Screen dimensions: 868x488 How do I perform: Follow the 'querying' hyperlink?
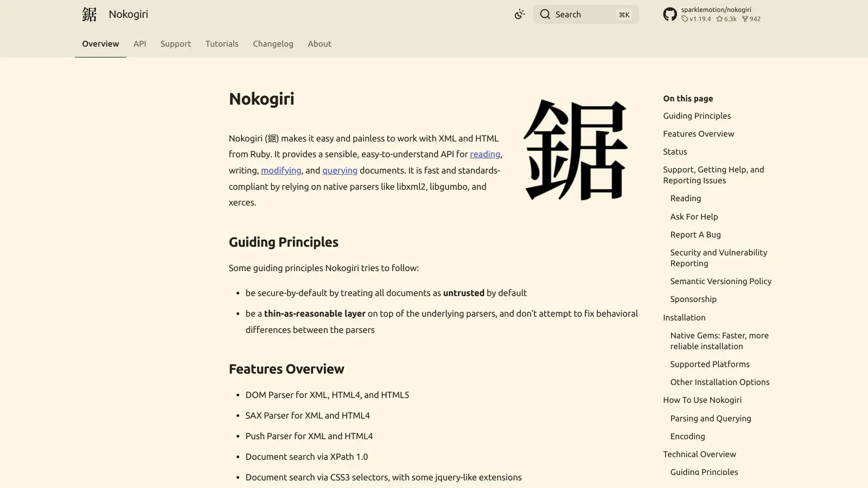[340, 171]
